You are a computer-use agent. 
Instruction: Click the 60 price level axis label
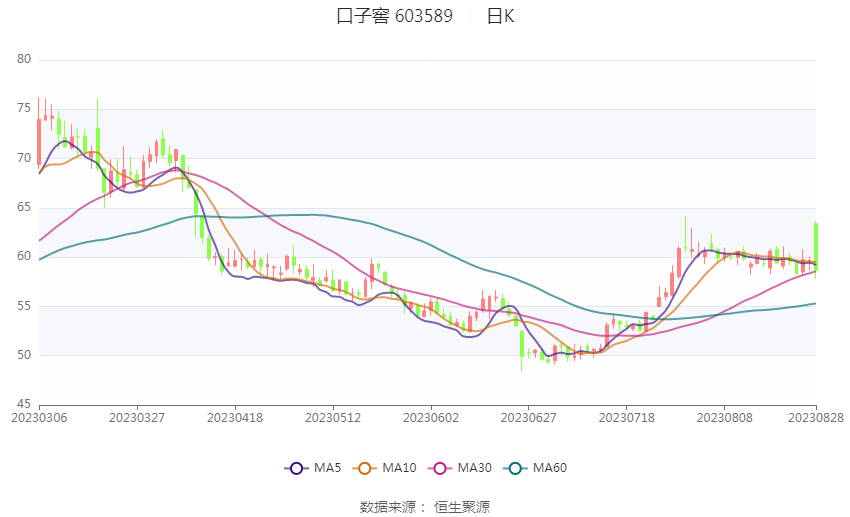[x=24, y=256]
